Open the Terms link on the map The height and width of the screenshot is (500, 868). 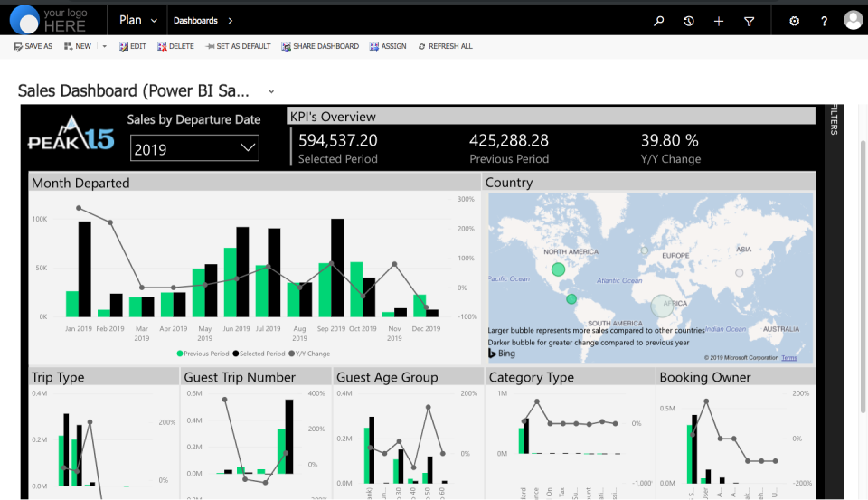[x=788, y=358]
